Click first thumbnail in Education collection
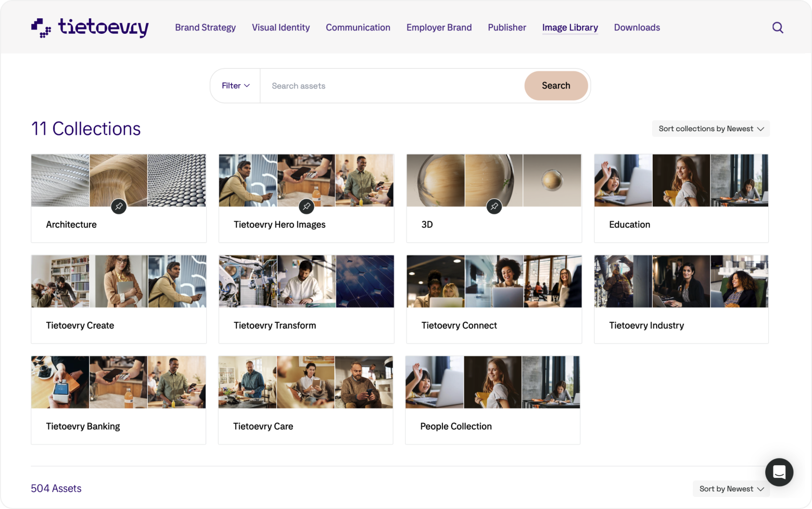Viewport: 812px width, 509px height. (623, 180)
